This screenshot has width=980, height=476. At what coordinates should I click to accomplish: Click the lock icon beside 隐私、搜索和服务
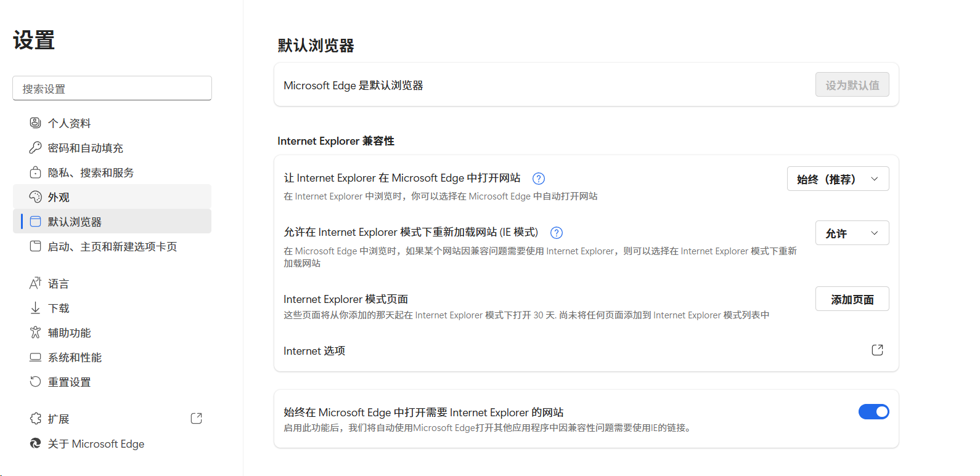point(36,172)
